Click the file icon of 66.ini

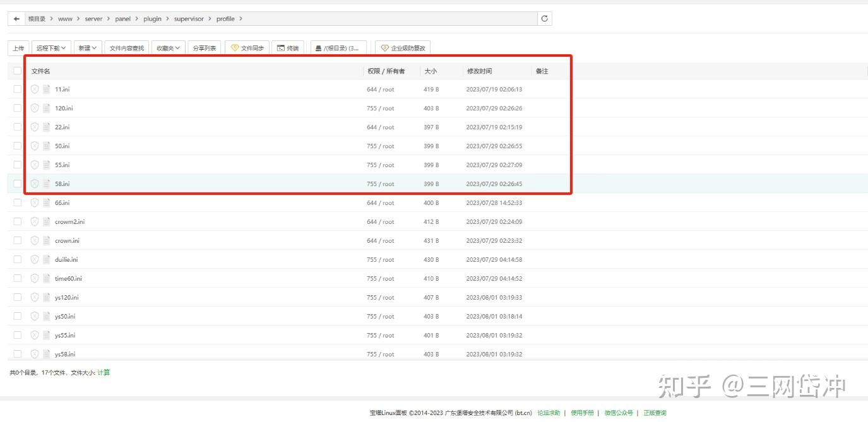coord(47,203)
